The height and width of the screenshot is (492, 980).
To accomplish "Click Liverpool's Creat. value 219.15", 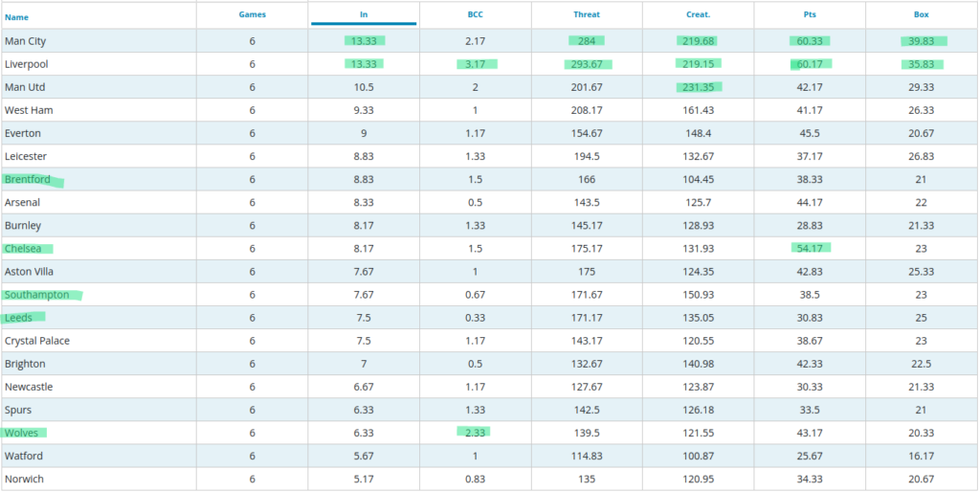I will [x=698, y=64].
